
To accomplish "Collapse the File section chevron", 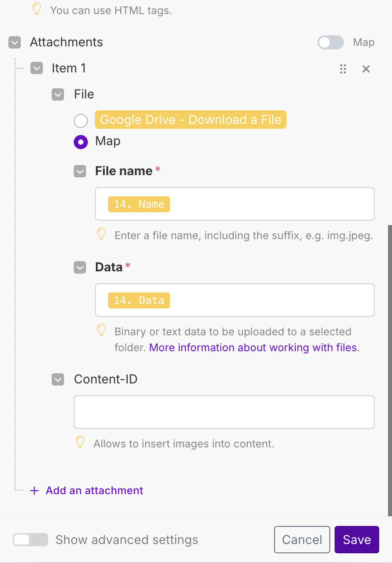I will pyautogui.click(x=58, y=94).
